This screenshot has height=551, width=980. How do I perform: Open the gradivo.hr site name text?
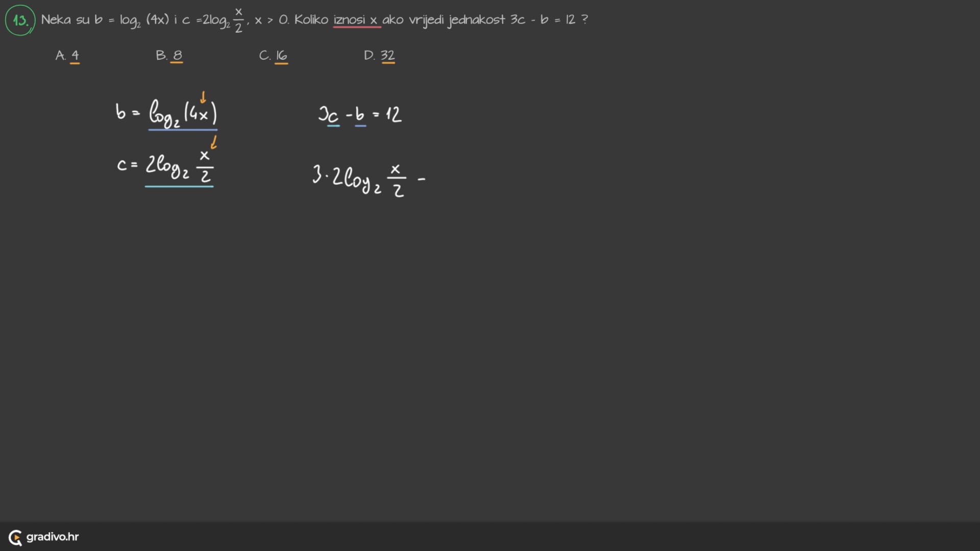click(x=53, y=537)
